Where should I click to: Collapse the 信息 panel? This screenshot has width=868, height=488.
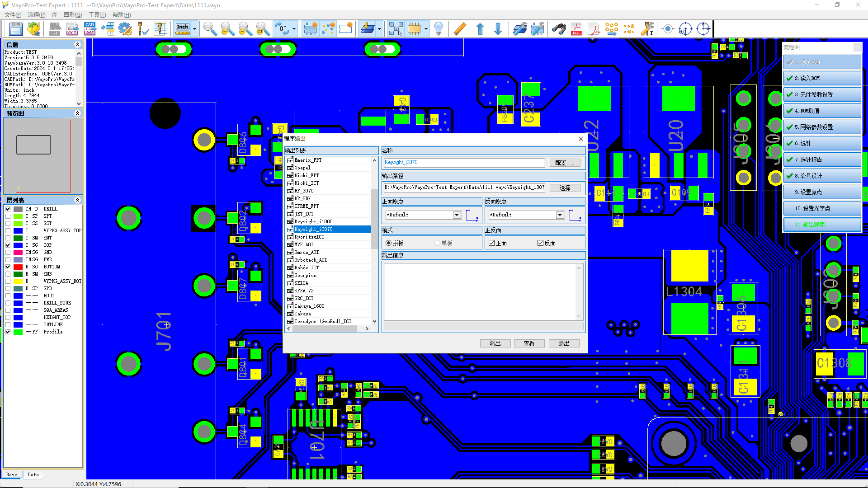pos(77,45)
